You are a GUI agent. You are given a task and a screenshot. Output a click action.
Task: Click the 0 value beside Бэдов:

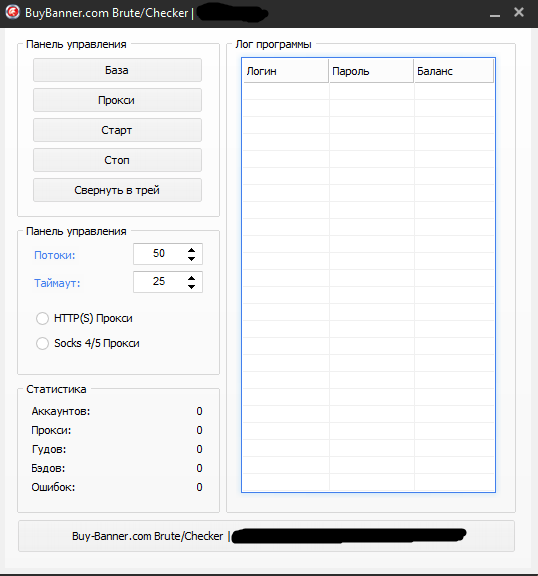point(199,468)
